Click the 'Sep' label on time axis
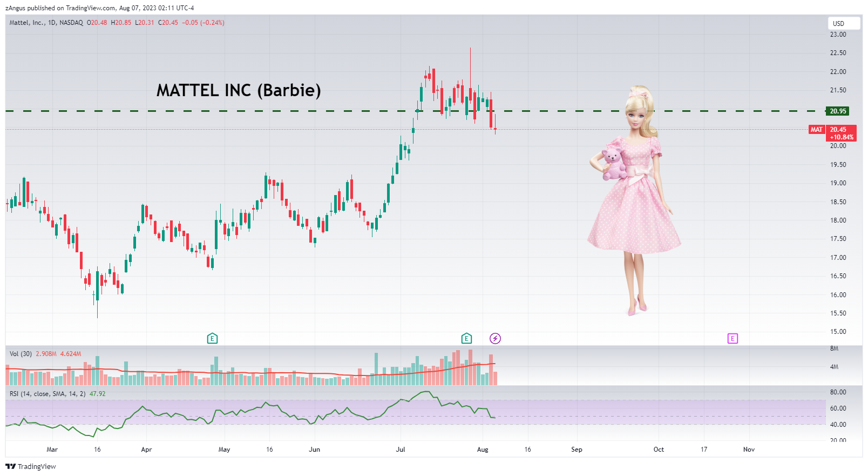The height and width of the screenshot is (476, 868). [x=577, y=450]
